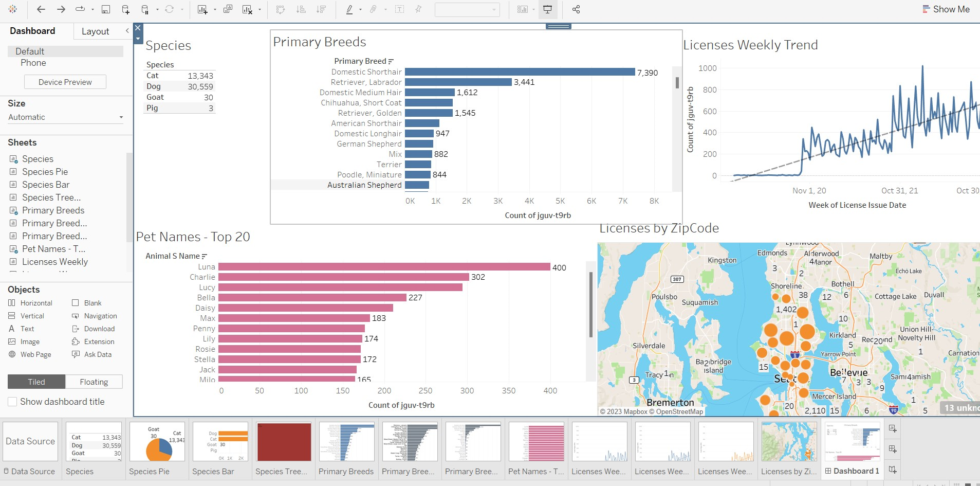Open the Show Me panel
Image resolution: width=980 pixels, height=486 pixels.
pos(947,9)
